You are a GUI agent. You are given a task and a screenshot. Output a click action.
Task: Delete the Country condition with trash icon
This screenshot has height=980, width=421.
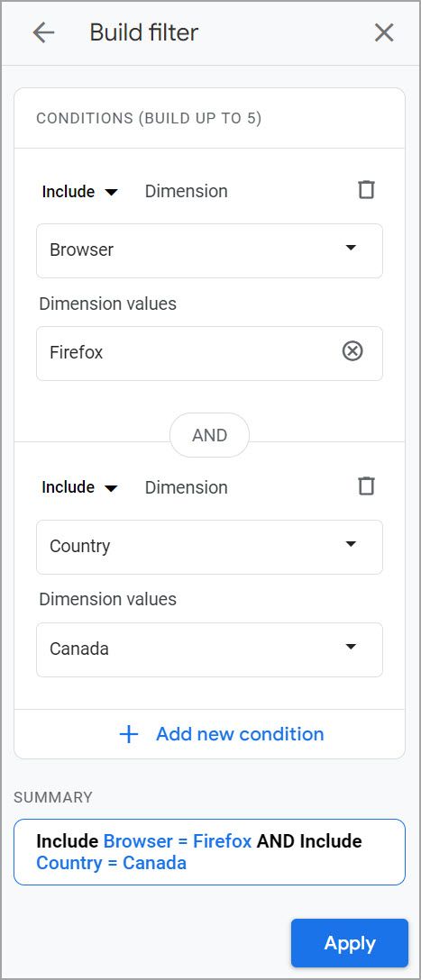tap(366, 485)
